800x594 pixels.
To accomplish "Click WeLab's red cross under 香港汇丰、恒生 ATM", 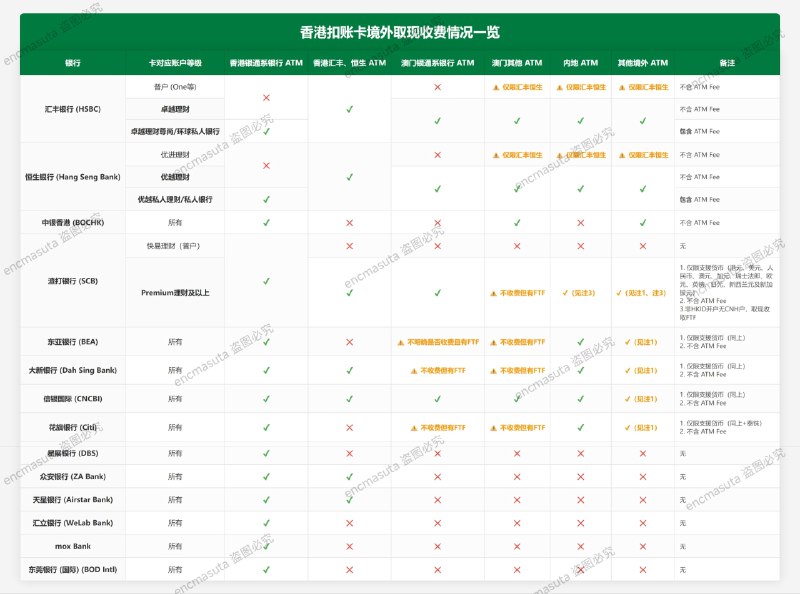I will coord(349,523).
